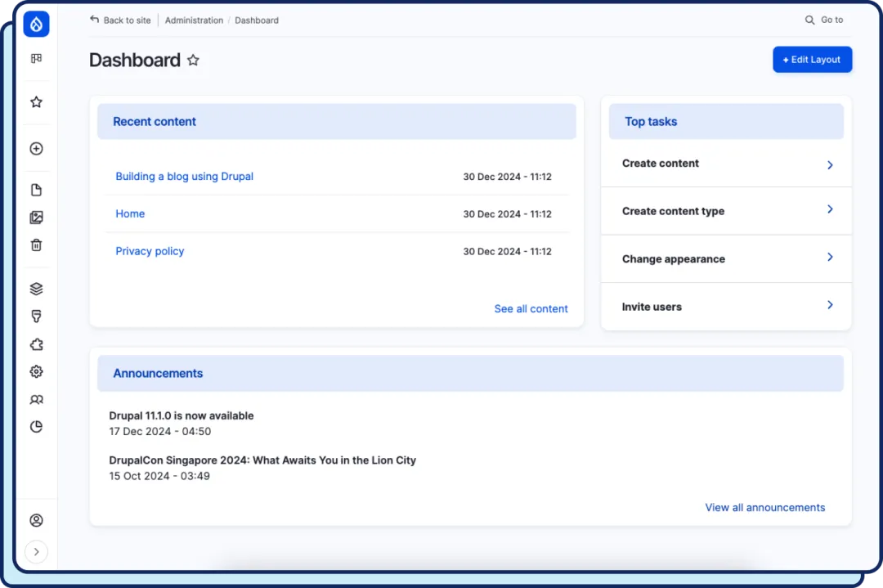Open the user account icon
Screen dimensions: 883x588
coord(36,520)
